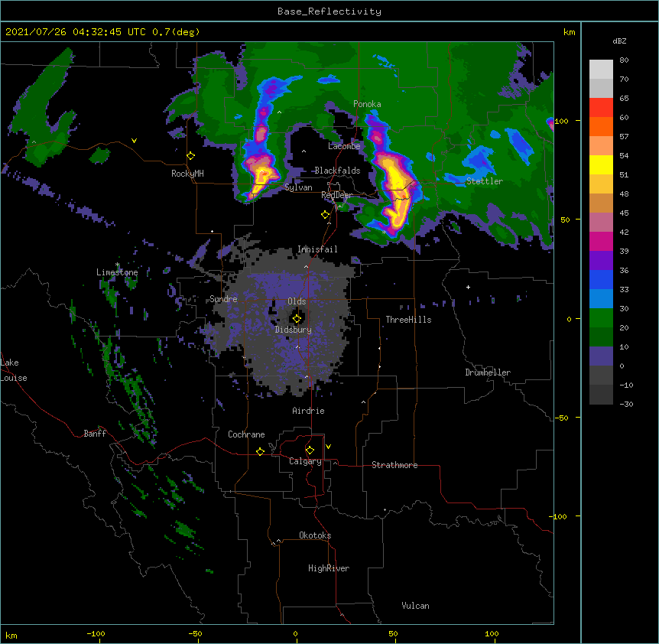
Task: Click the dBZ legend heading
Action: point(619,41)
